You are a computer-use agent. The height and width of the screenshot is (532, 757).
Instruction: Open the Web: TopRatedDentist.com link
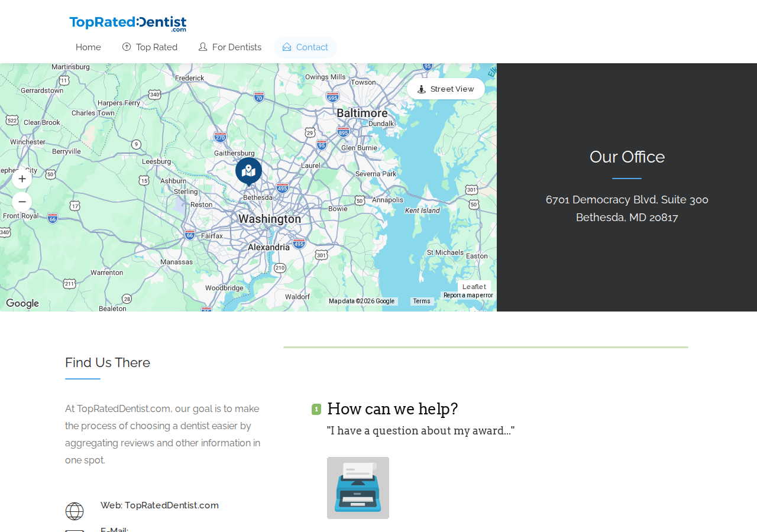click(x=160, y=505)
